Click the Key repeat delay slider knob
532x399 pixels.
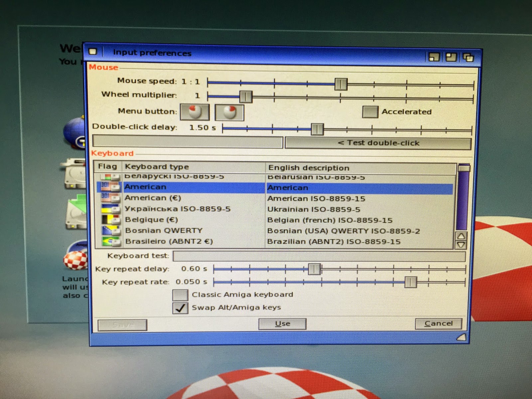[314, 269]
